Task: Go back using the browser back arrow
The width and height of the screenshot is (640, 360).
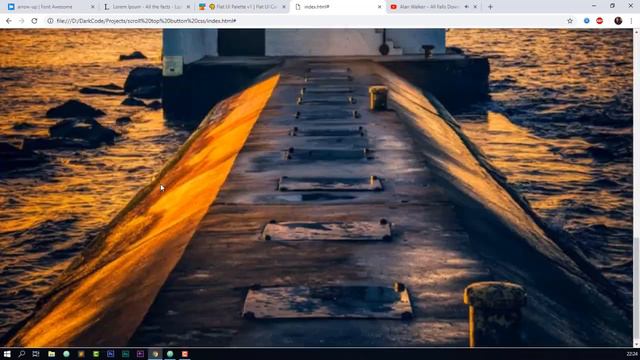Action: pyautogui.click(x=9, y=21)
